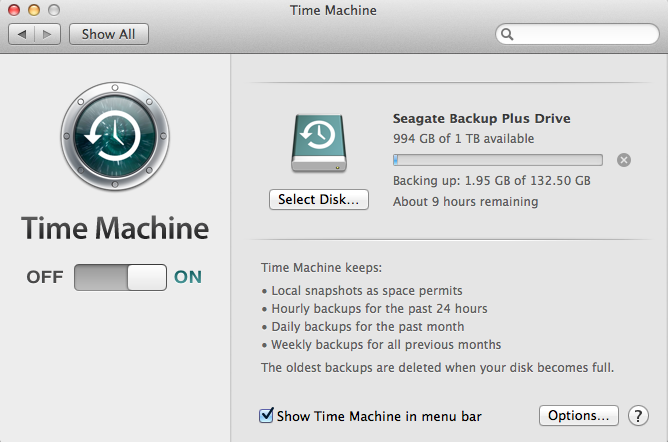This screenshot has height=442, width=668.
Task: Click Weekly backups for all previous months
Action: coord(381,344)
